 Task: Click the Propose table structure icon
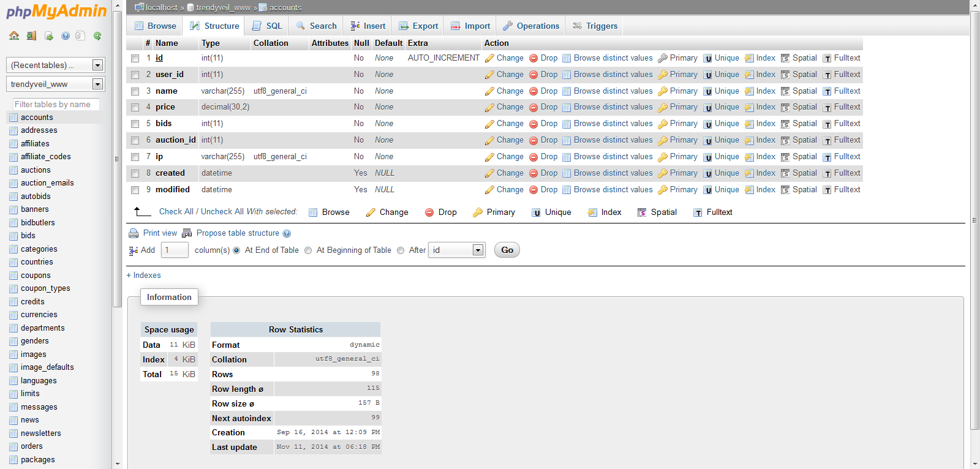[x=187, y=233]
